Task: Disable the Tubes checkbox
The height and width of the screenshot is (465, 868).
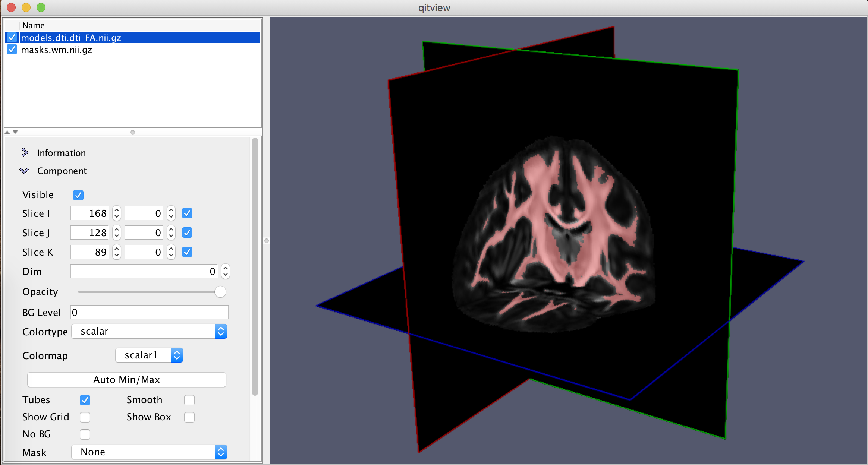Action: tap(85, 400)
